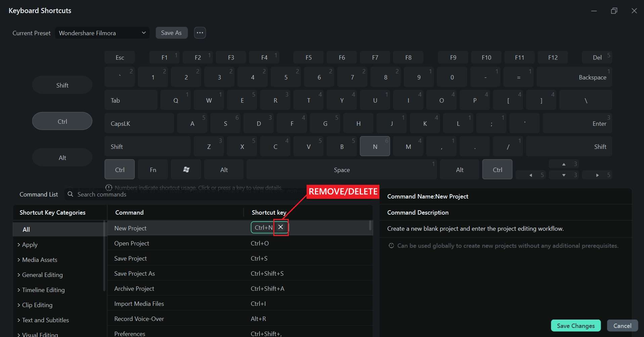Click the Del key

click(x=597, y=57)
